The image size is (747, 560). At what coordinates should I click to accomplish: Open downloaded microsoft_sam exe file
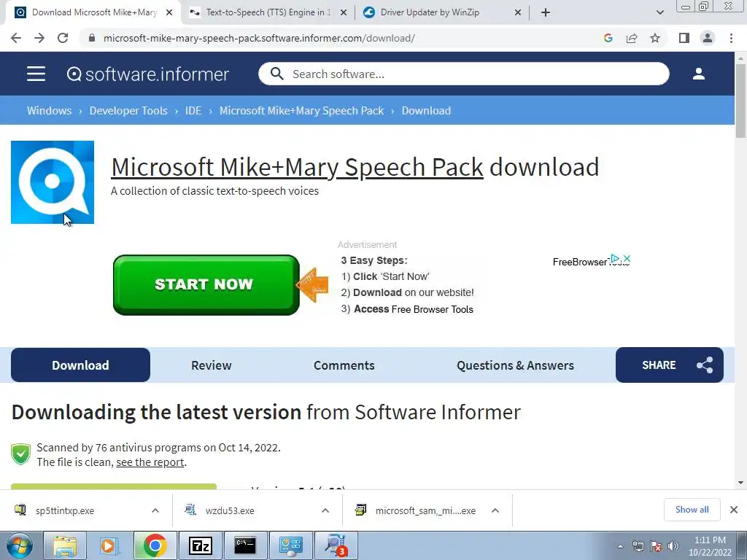(425, 510)
